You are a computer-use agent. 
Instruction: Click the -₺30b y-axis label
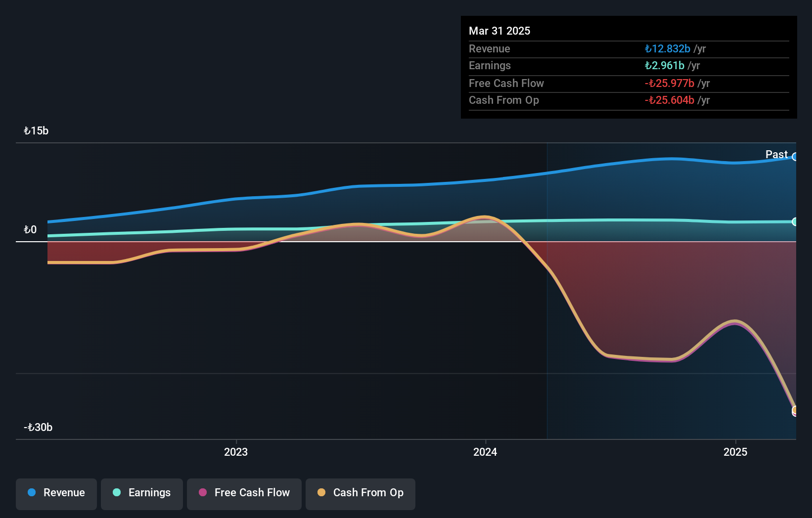(38, 428)
